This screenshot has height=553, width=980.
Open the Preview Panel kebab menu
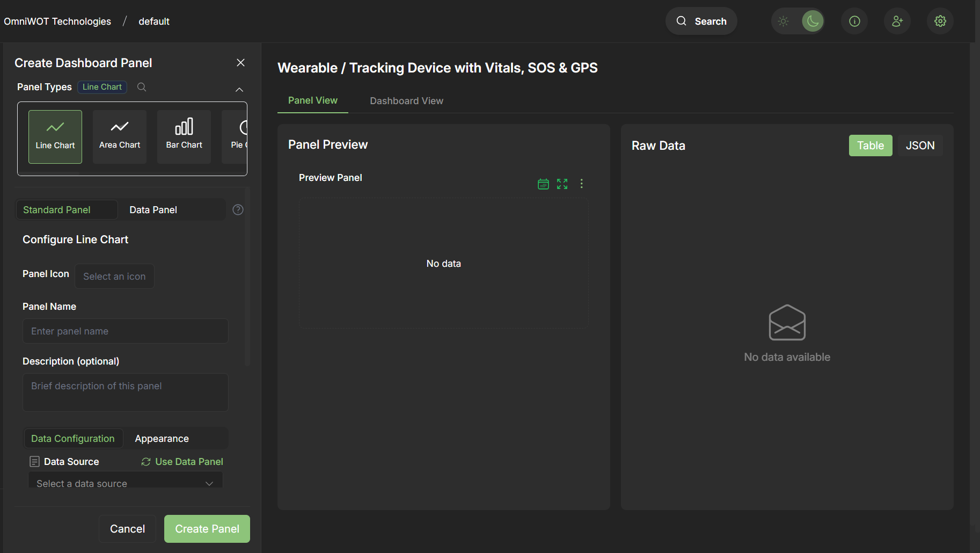pos(581,184)
